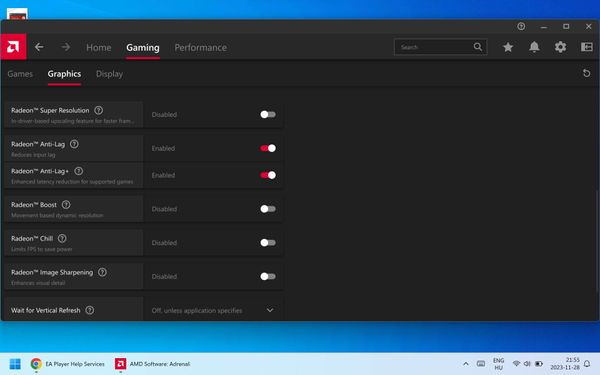
Task: Show help for Radeon Boost
Action: (66, 204)
